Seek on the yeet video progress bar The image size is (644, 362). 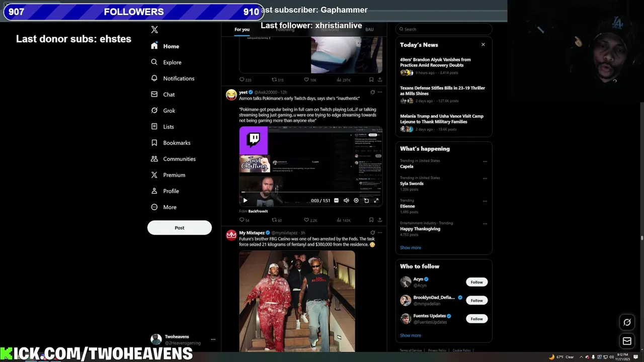[x=311, y=192]
